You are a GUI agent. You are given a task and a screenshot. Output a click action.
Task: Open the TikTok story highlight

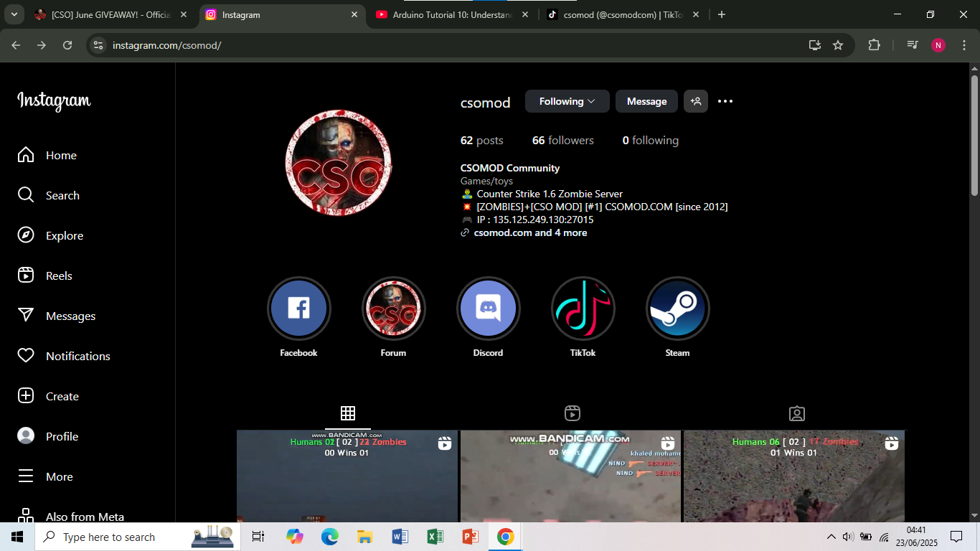point(583,309)
